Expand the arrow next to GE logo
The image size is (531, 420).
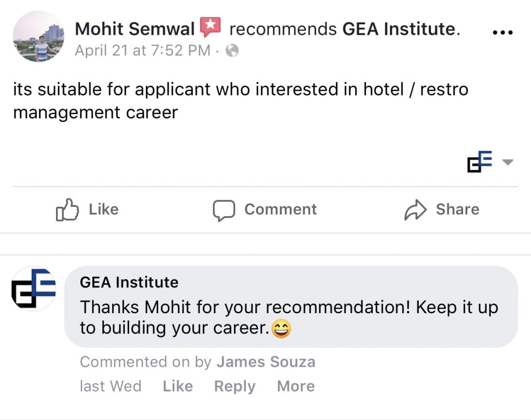pos(508,163)
